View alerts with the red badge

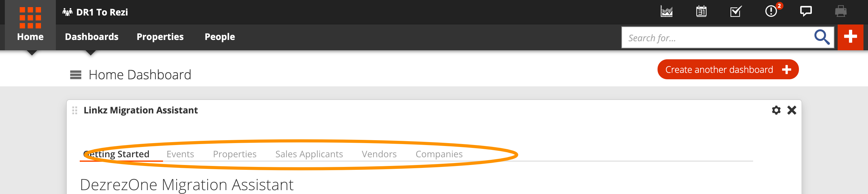772,11
